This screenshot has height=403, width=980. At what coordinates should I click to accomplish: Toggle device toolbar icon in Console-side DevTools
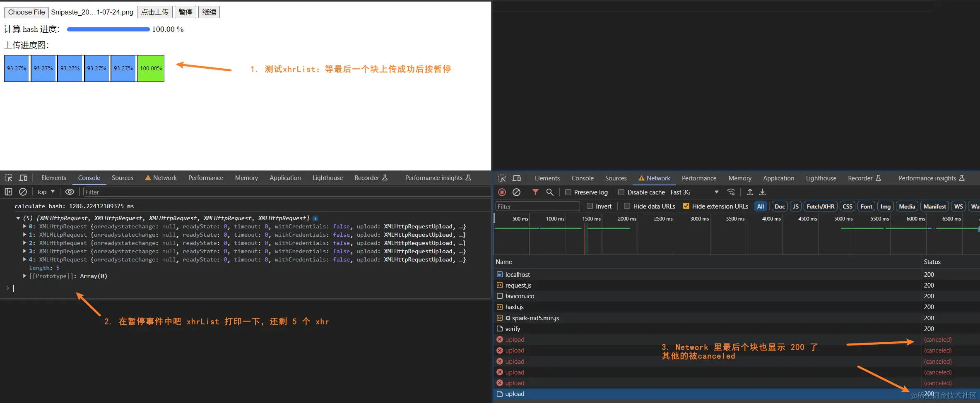23,178
